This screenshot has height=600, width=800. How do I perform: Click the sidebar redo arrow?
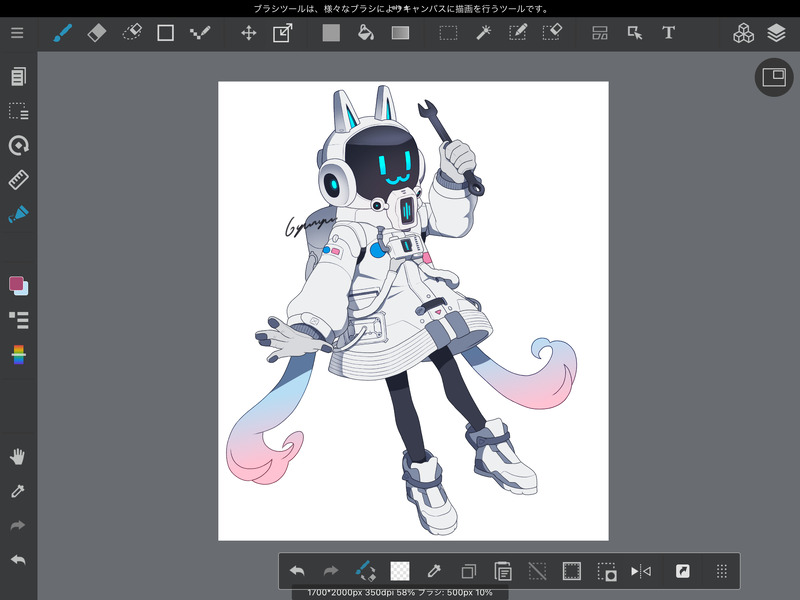pos(18,526)
